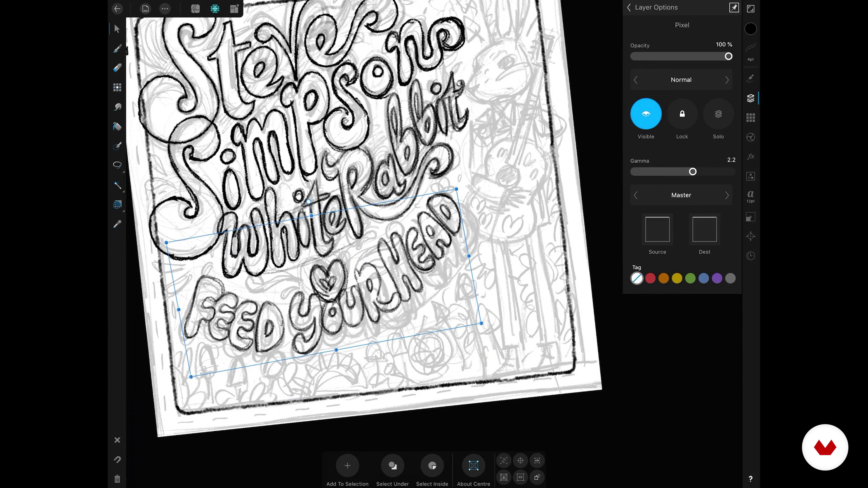868x488 pixels.
Task: Open the 12pt Text studio
Action: coord(750,196)
